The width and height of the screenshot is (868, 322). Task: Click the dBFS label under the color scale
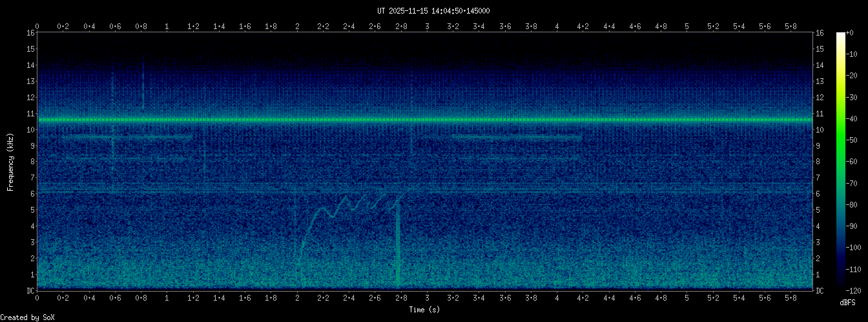(x=848, y=303)
